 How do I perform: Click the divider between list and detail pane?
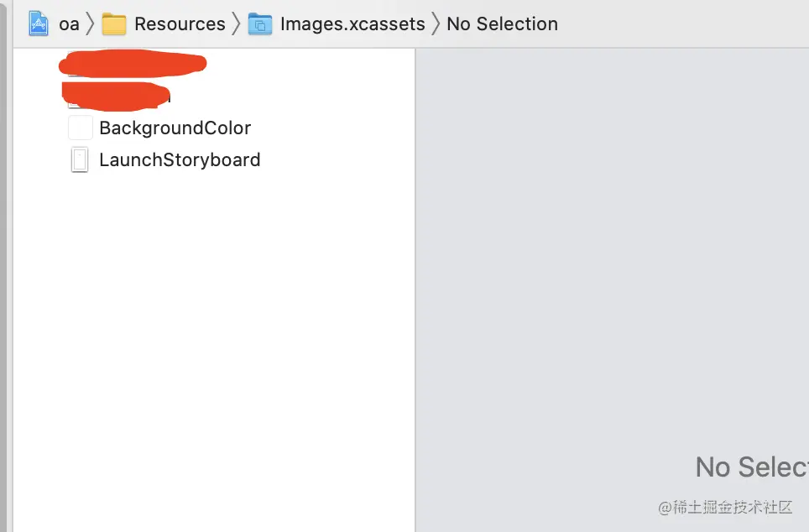point(415,285)
